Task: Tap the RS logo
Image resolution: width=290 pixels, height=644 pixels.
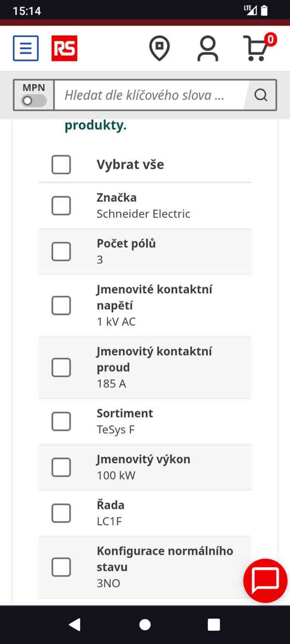Action: tap(64, 48)
